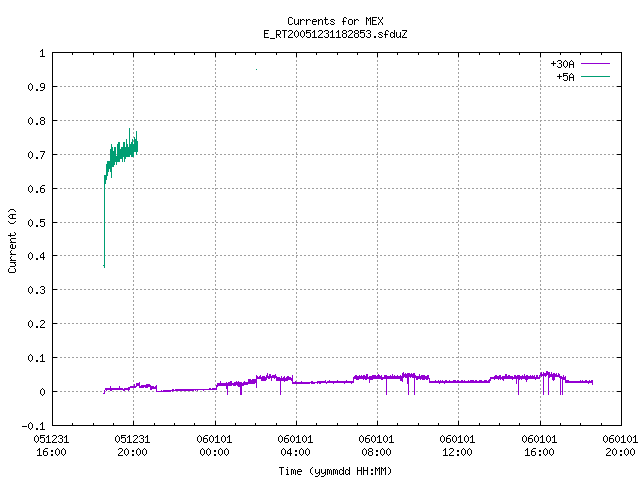Image resolution: width=640 pixels, height=480 pixels.
Task: Click the chart title 'Currents for MEX'
Action: [335, 21]
